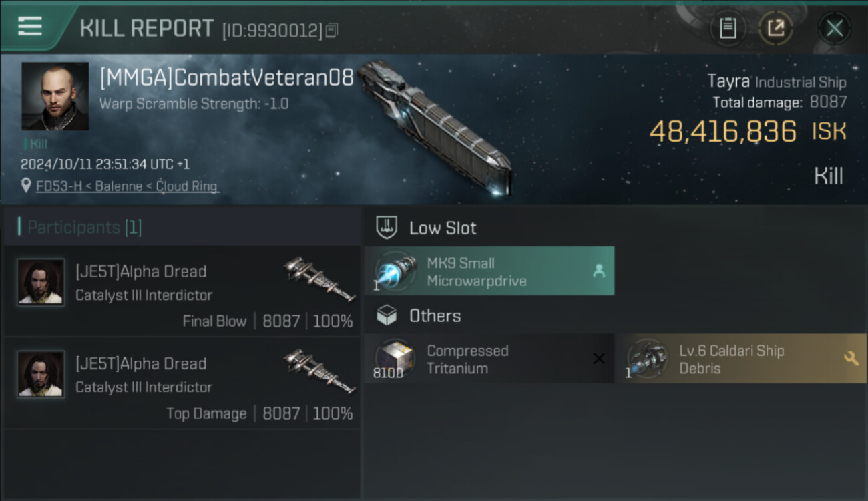Click the Others cube icon
Image resolution: width=868 pixels, height=501 pixels.
pos(387,315)
